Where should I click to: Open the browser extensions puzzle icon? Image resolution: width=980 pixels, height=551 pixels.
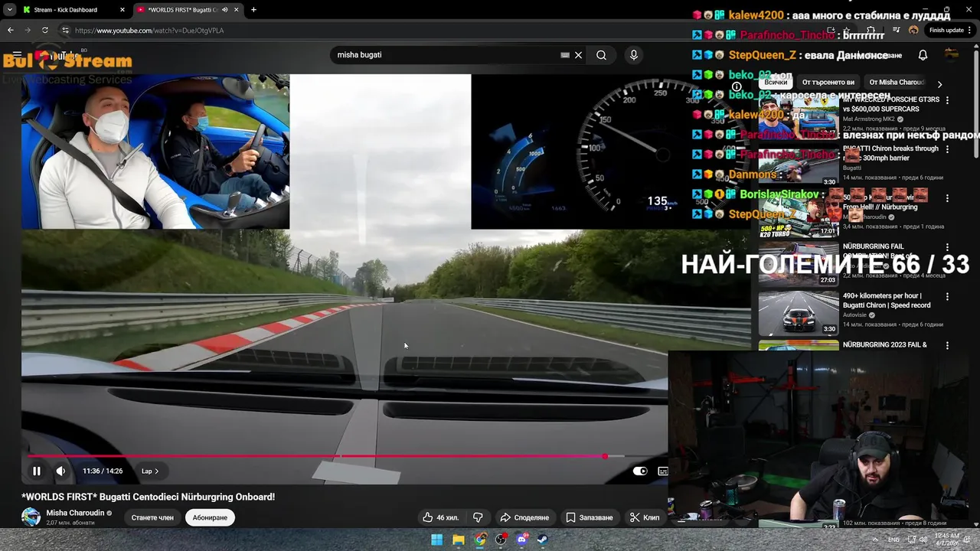[871, 31]
